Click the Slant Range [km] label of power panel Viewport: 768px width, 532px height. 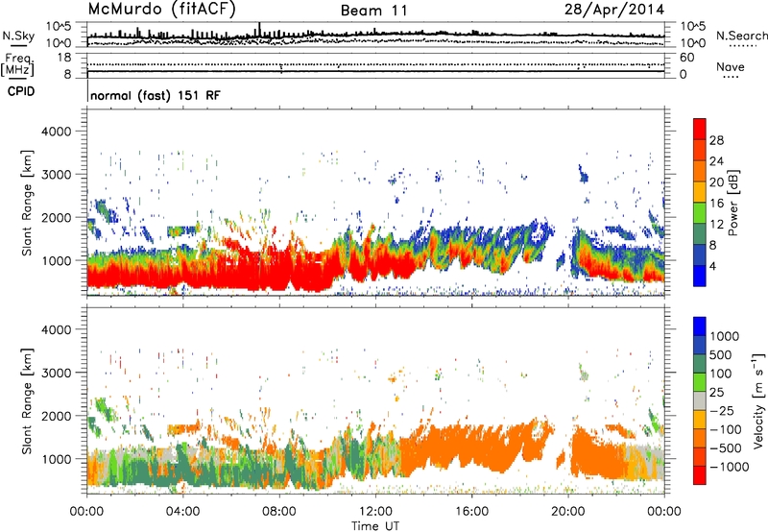[x=27, y=203]
